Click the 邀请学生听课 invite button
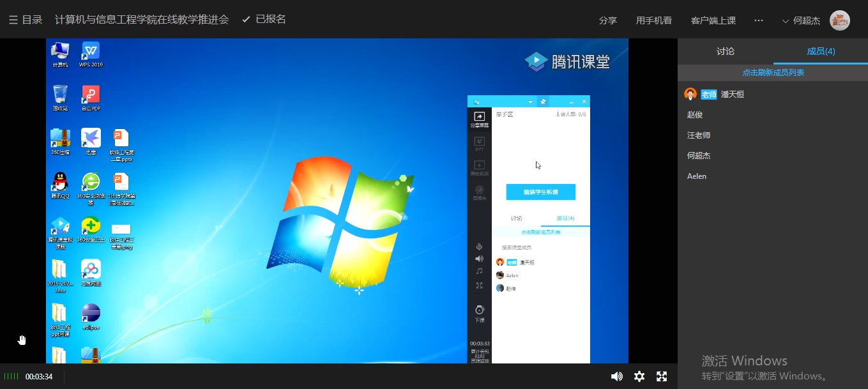This screenshot has width=868, height=389. [540, 192]
